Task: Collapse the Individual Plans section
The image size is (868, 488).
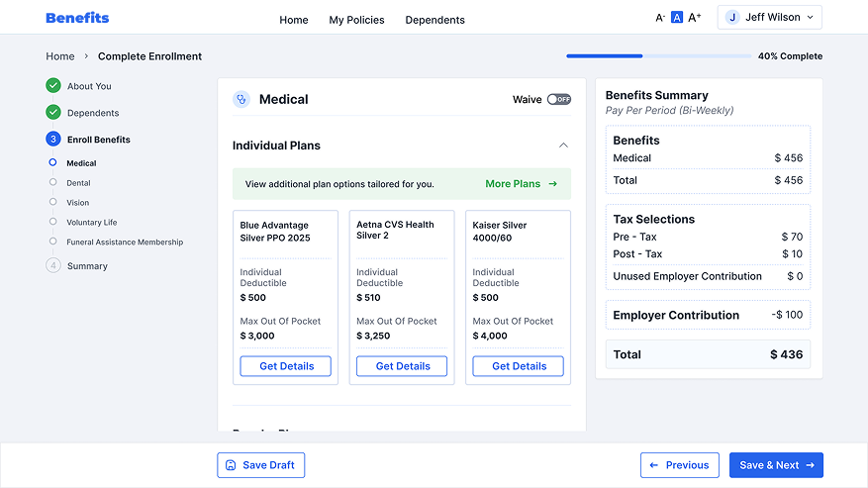Action: coord(563,146)
